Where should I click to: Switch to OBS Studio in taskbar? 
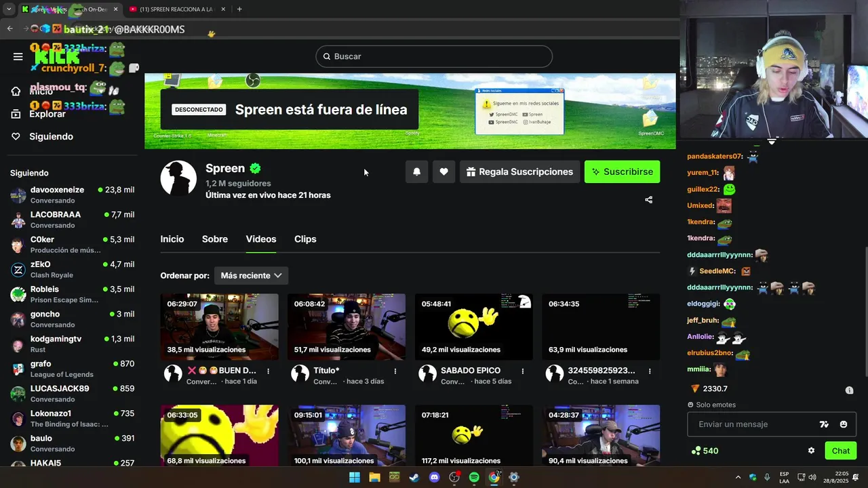pyautogui.click(x=454, y=477)
